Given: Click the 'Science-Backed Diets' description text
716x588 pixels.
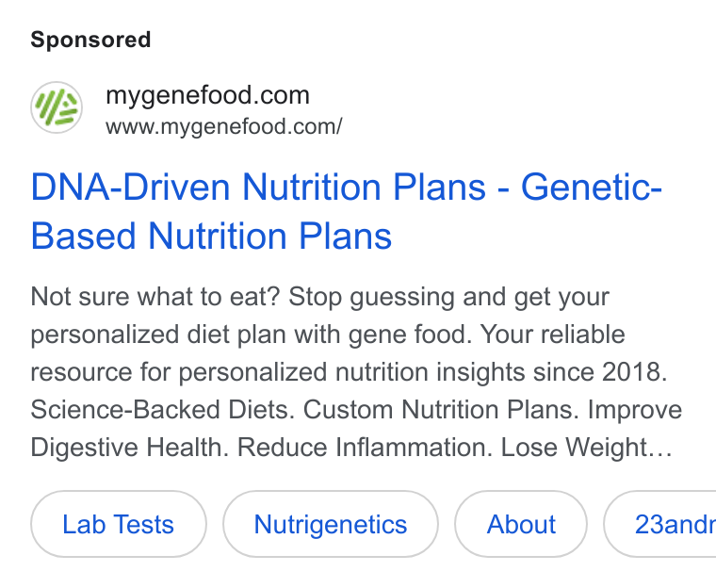Looking at the screenshot, I should [x=163, y=409].
